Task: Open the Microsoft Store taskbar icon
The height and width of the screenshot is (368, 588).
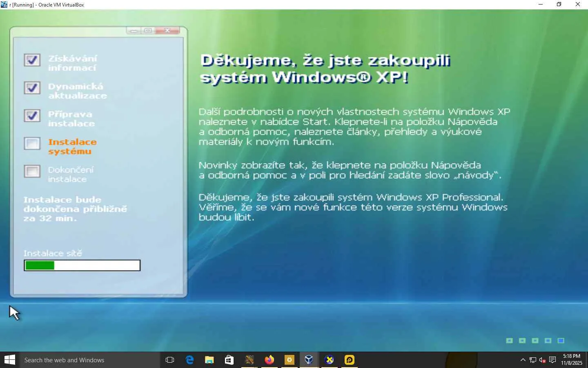Action: (229, 360)
